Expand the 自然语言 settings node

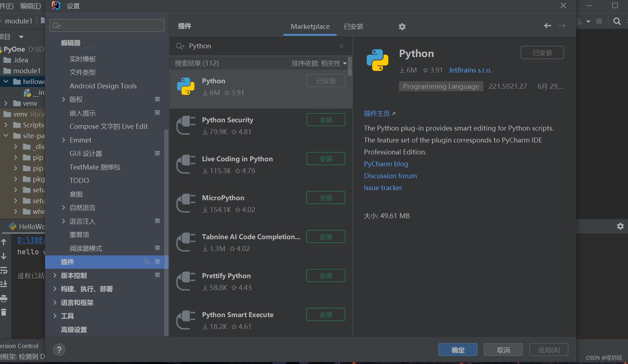63,207
